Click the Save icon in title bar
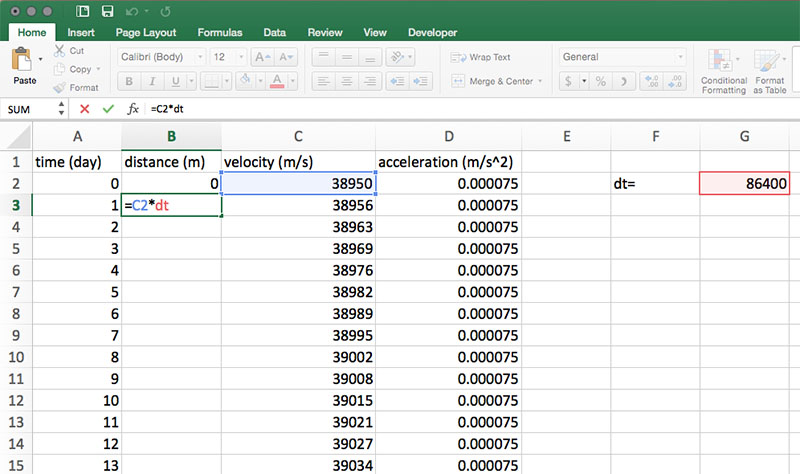800x474 pixels. tap(107, 12)
